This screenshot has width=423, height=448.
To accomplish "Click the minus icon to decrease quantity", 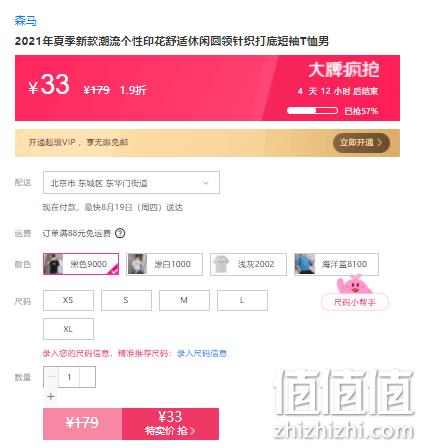I will [51, 377].
